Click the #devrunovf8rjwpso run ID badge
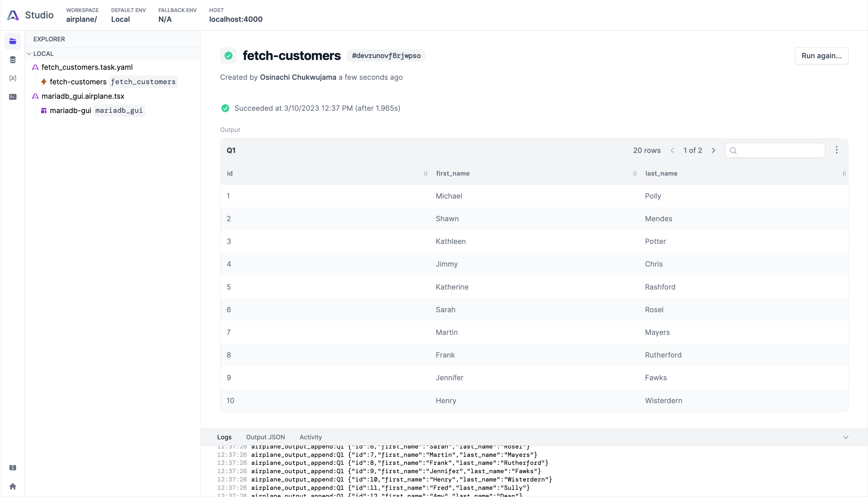 click(386, 56)
